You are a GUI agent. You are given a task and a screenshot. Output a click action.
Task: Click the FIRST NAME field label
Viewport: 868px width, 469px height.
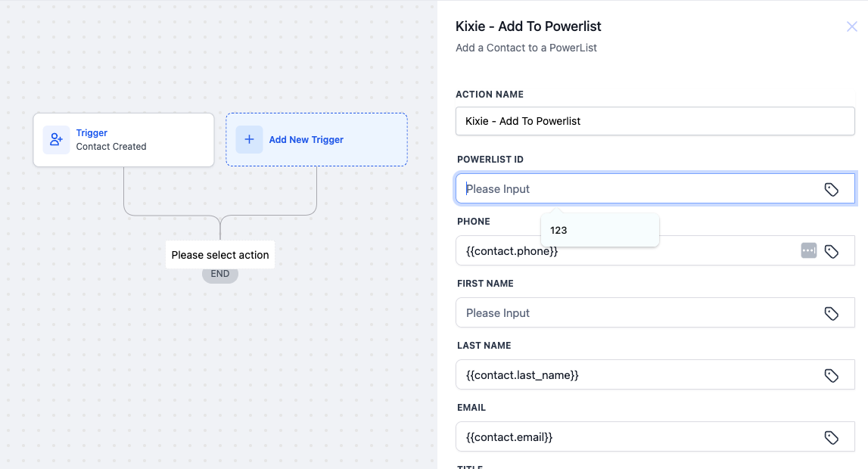485,284
